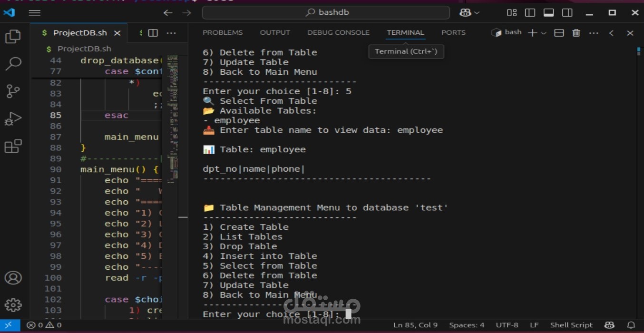
Task: Click the terminal prompt 'Enter your choice [1-8]:'
Action: click(x=271, y=314)
